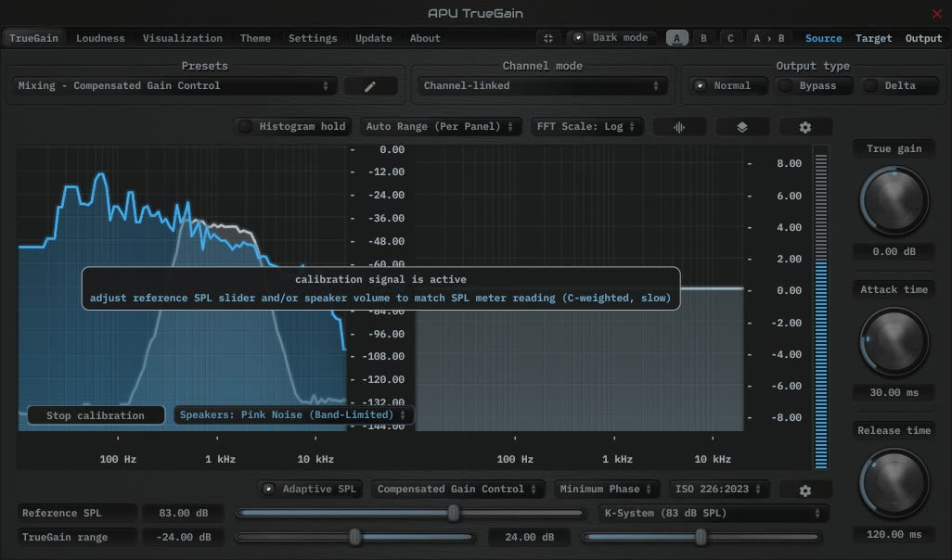Open the Theme tab
952x560 pixels.
255,38
